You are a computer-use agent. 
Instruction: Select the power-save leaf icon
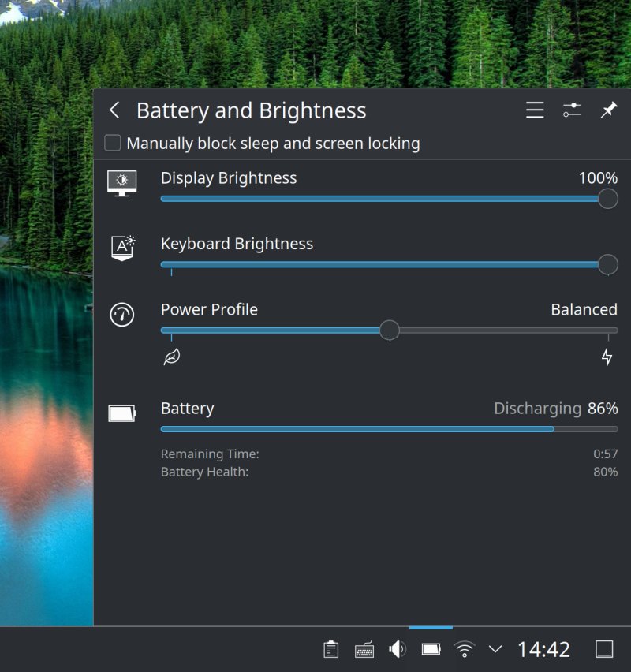171,357
